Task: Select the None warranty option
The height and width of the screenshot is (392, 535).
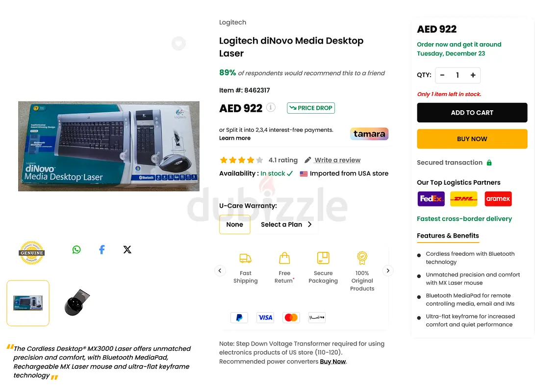Action: [x=235, y=224]
